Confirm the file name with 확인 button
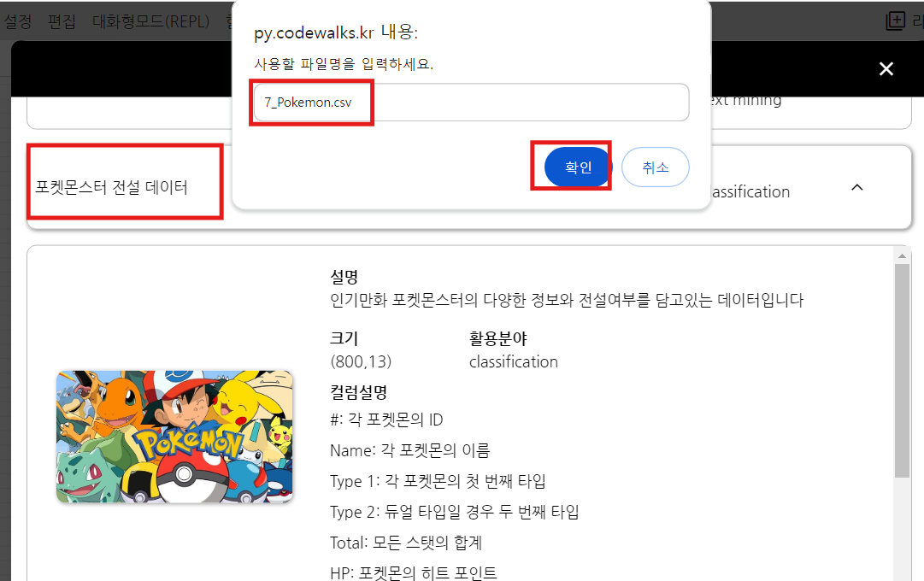Screen dimensions: 924x581 [578, 167]
